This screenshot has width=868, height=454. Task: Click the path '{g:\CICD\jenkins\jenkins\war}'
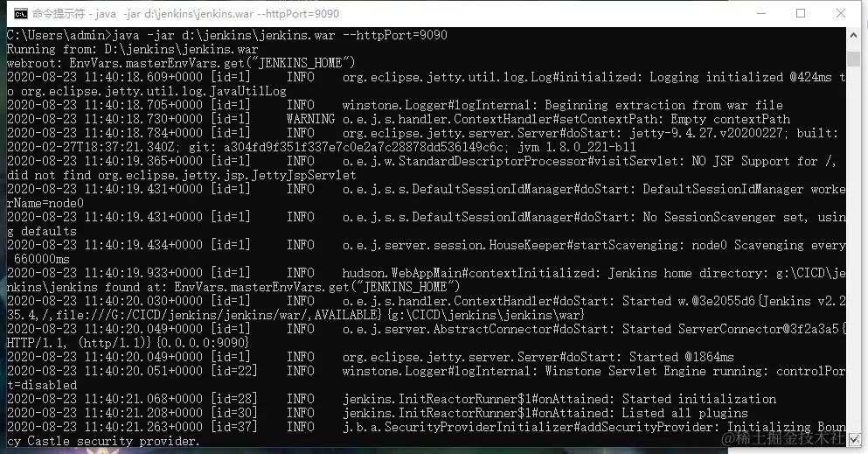click(486, 315)
